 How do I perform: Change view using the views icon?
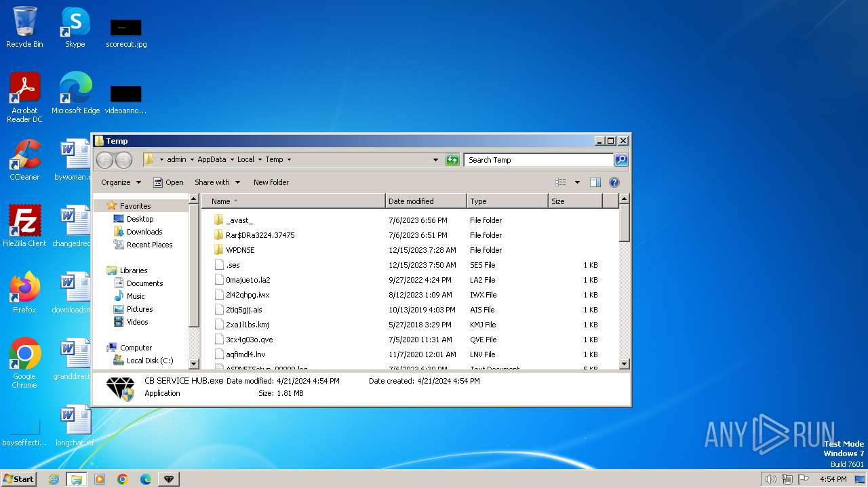561,182
